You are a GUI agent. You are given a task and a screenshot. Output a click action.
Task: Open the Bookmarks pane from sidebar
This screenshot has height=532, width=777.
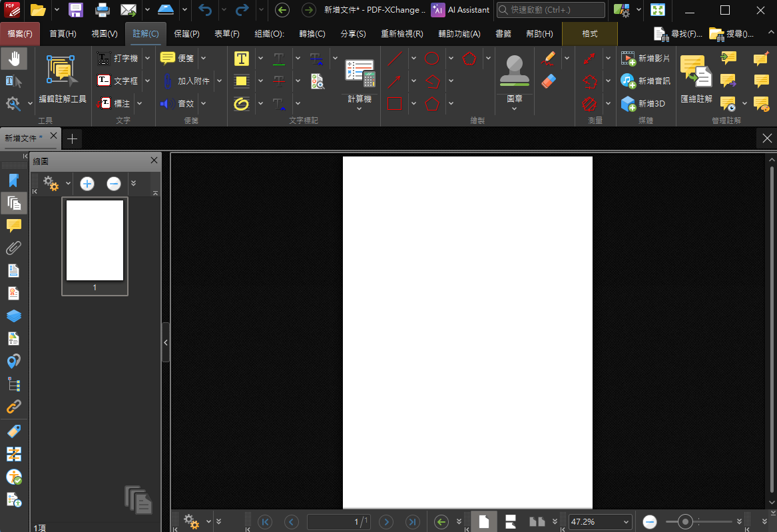pyautogui.click(x=14, y=180)
